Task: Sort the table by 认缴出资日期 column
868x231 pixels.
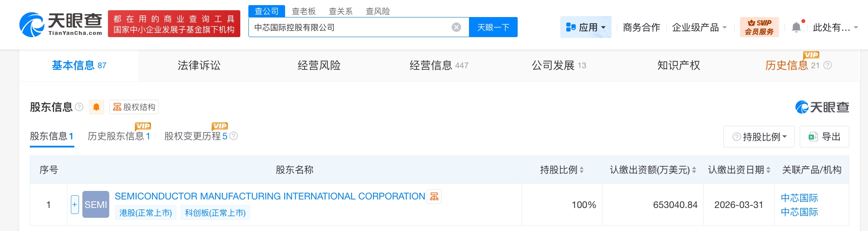Action: pyautogui.click(x=768, y=170)
